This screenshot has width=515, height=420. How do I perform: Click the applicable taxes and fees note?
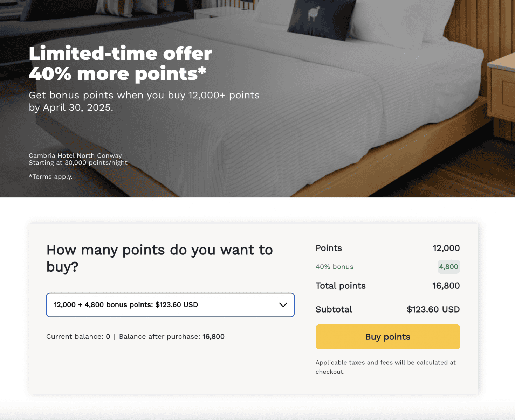(385, 367)
